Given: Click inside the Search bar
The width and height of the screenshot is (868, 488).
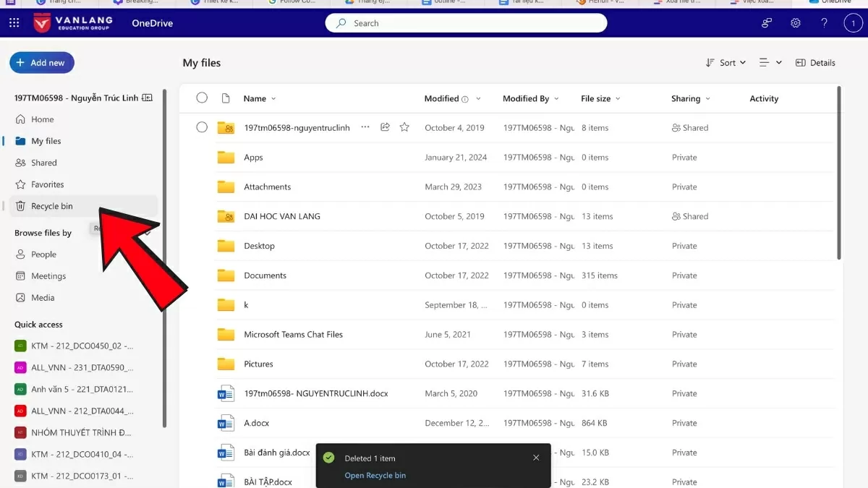Looking at the screenshot, I should coord(466,22).
